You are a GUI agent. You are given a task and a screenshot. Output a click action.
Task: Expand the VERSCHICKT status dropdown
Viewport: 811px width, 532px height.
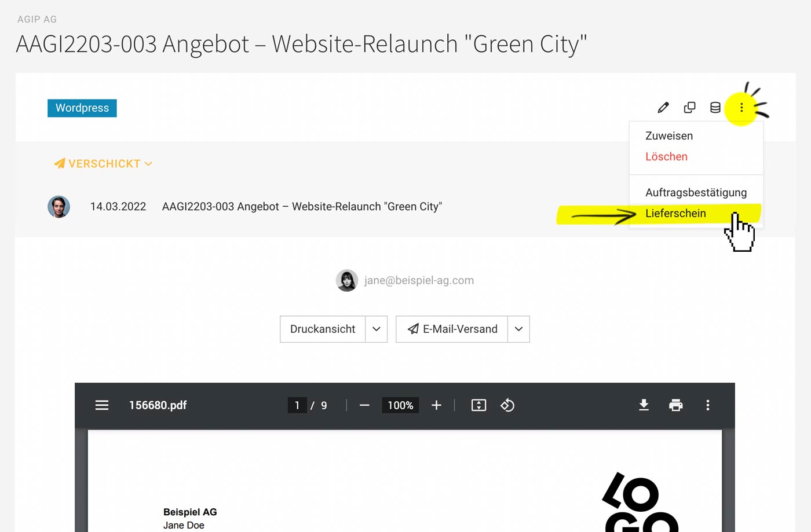tap(149, 164)
